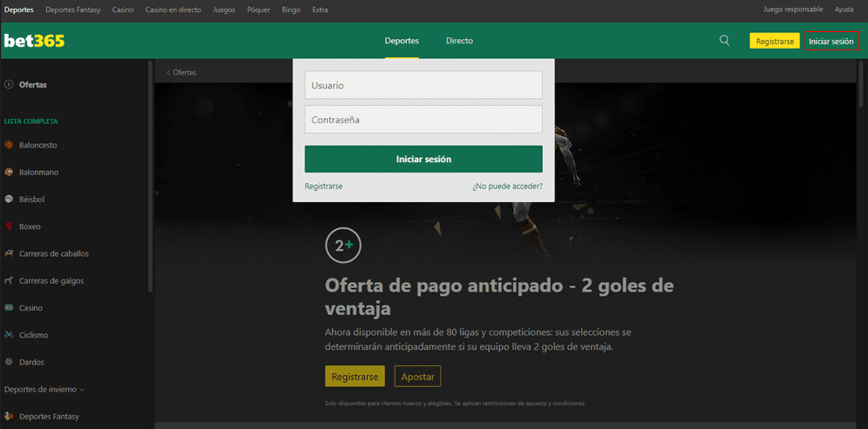Switch to the Directo header tab
The height and width of the screenshot is (429, 868).
pyautogui.click(x=459, y=40)
